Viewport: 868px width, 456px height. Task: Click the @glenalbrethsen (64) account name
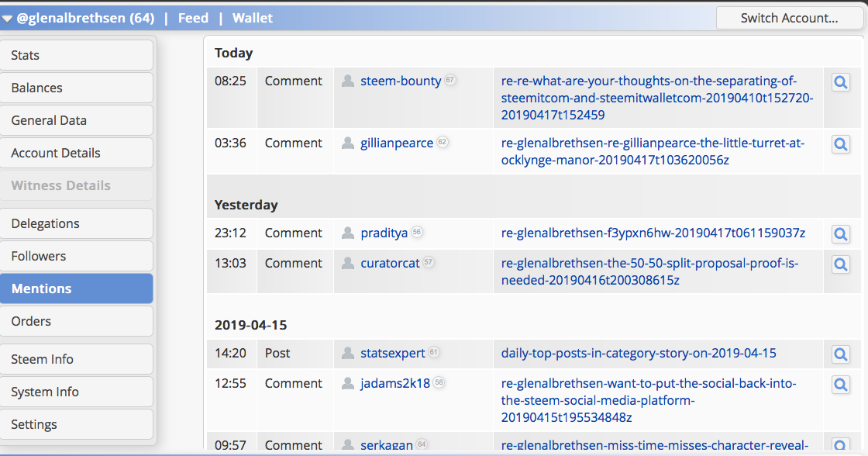[x=85, y=19]
